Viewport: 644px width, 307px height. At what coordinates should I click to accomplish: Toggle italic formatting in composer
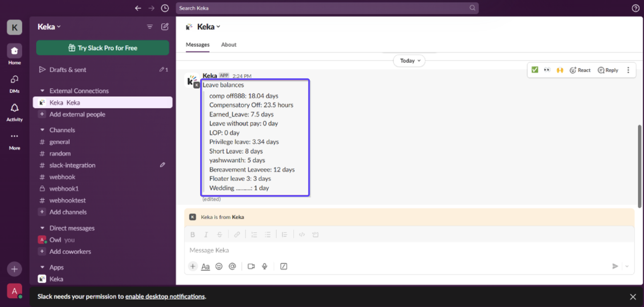206,235
